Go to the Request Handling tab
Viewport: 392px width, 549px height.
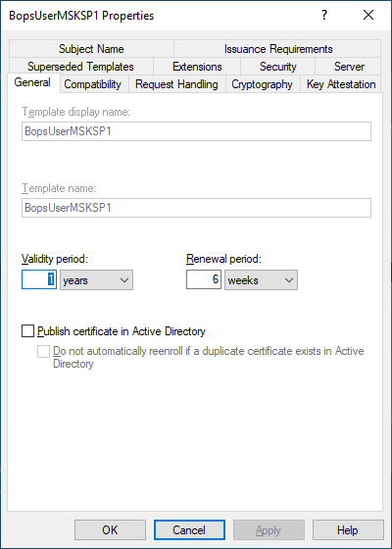[176, 84]
